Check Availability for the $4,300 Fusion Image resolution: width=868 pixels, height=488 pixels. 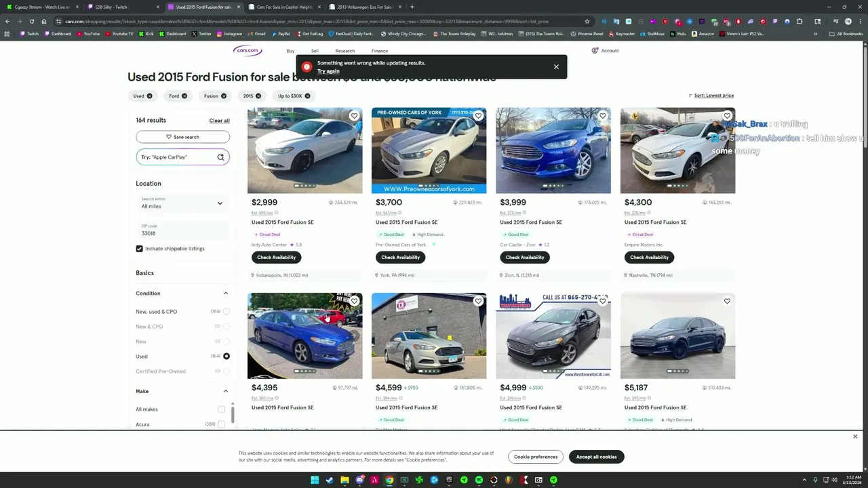click(649, 258)
